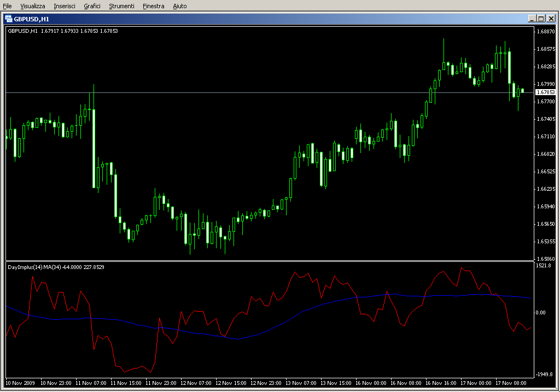This screenshot has height=392, width=560.
Task: Click price scale value 1.65650
Action: pyautogui.click(x=546, y=224)
